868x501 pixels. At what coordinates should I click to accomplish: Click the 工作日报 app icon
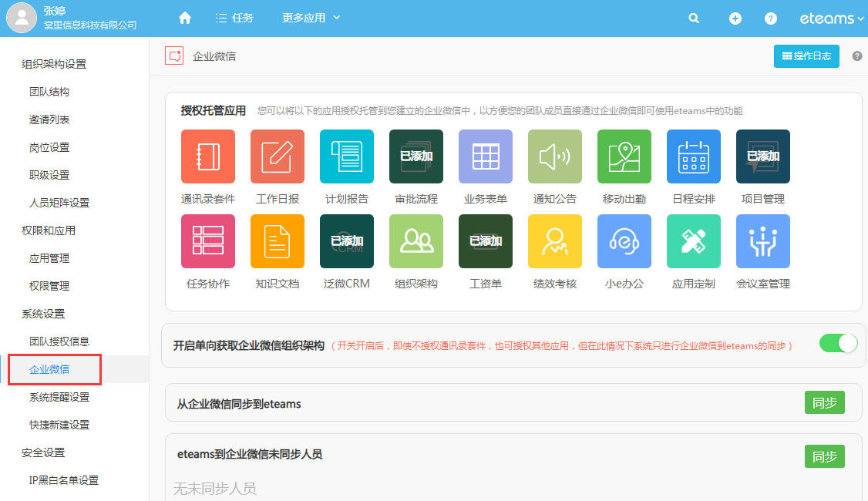(278, 156)
